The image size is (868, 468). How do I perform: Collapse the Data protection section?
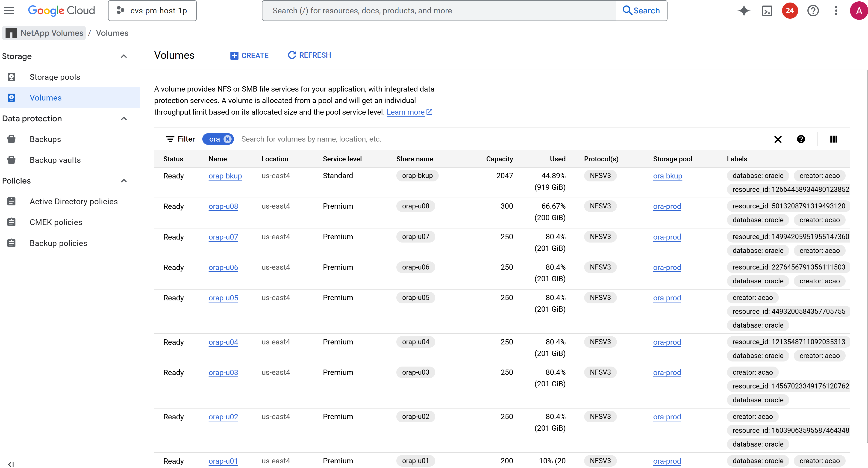[124, 119]
